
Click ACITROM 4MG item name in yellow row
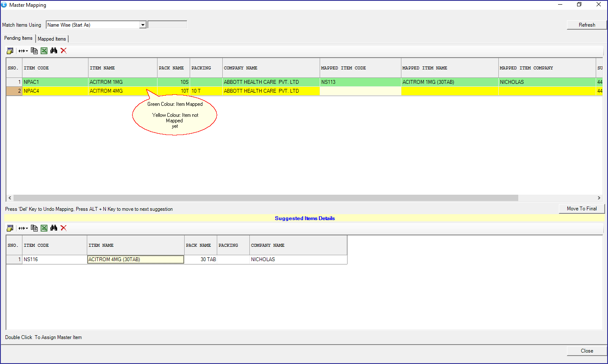point(123,91)
